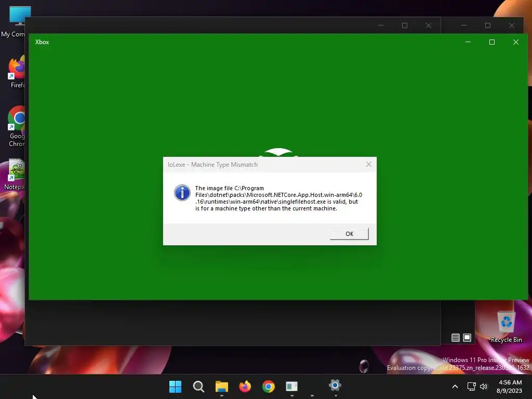The height and width of the screenshot is (399, 532).
Task: Minimize the rearmost window at far right
Action: point(464,25)
